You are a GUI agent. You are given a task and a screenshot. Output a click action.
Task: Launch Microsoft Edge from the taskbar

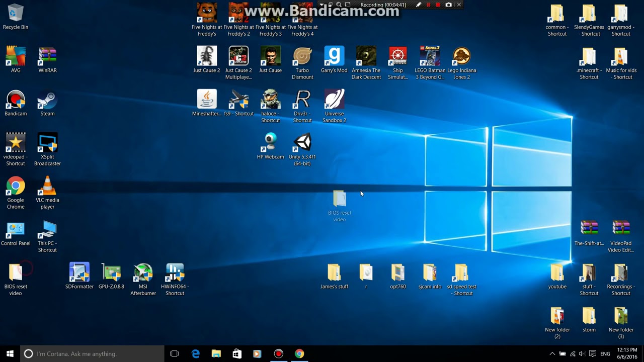(x=196, y=354)
